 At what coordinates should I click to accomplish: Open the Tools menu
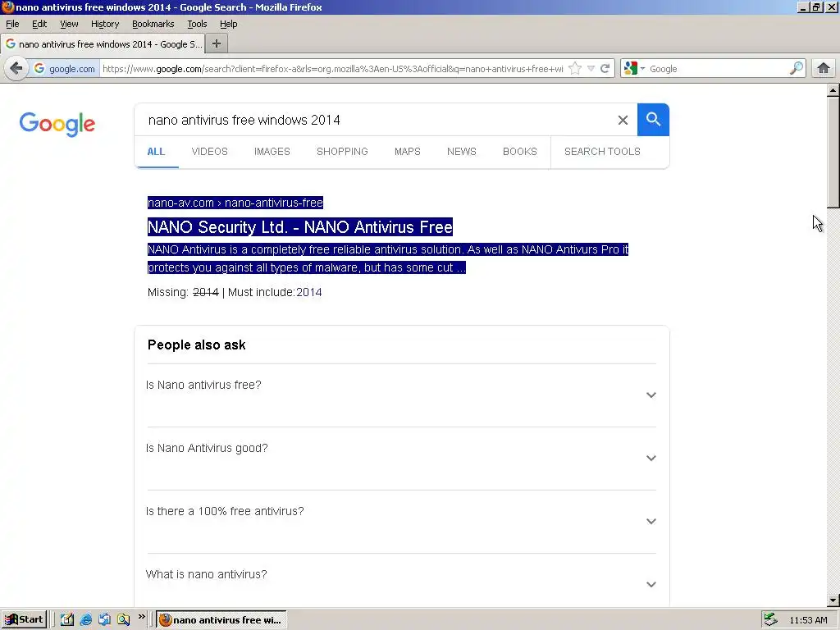197,24
